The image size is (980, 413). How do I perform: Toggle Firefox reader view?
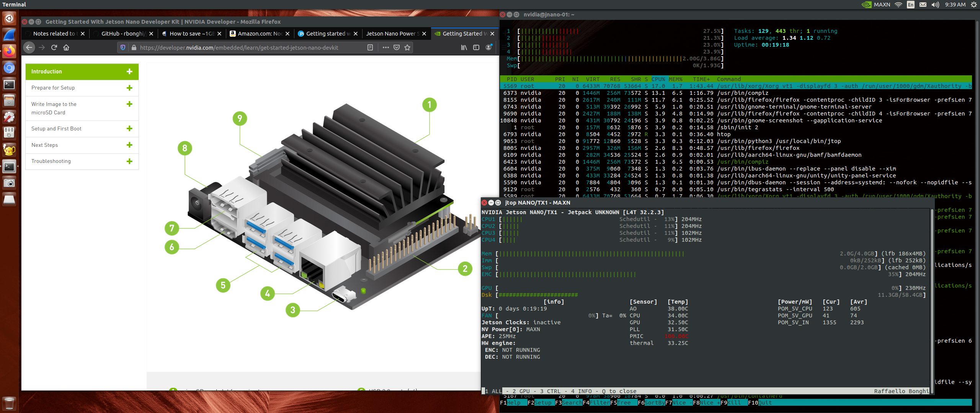click(x=370, y=47)
